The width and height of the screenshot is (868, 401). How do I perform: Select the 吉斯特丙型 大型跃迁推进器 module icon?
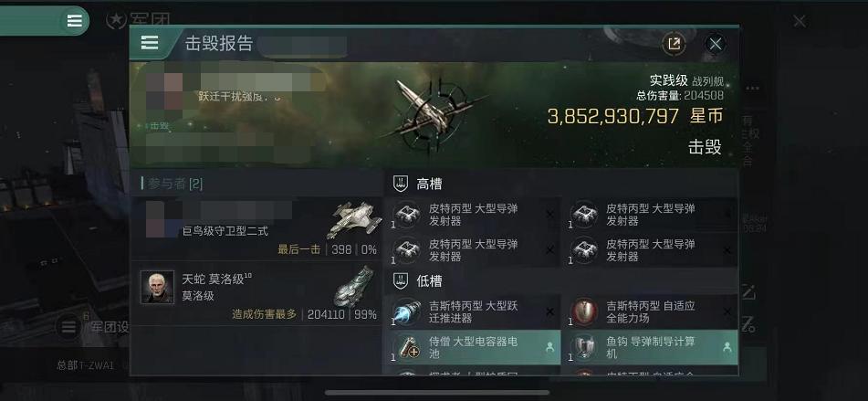[406, 311]
